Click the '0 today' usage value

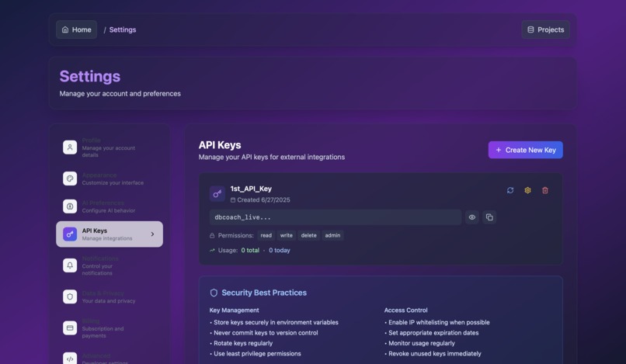(279, 250)
